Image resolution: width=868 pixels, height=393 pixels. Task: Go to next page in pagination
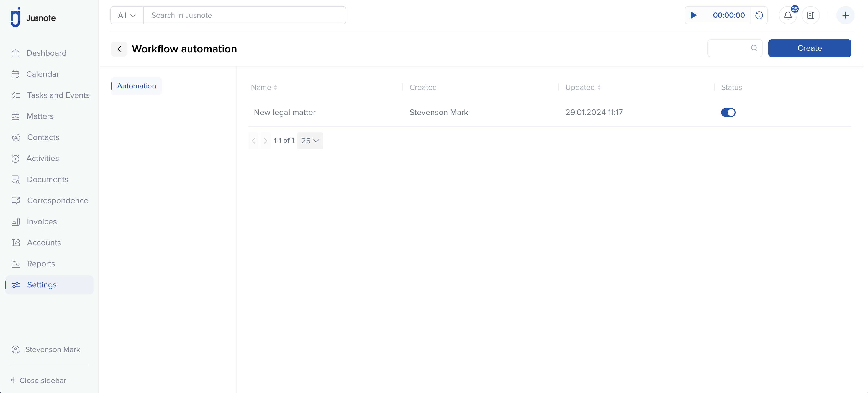[x=265, y=141]
